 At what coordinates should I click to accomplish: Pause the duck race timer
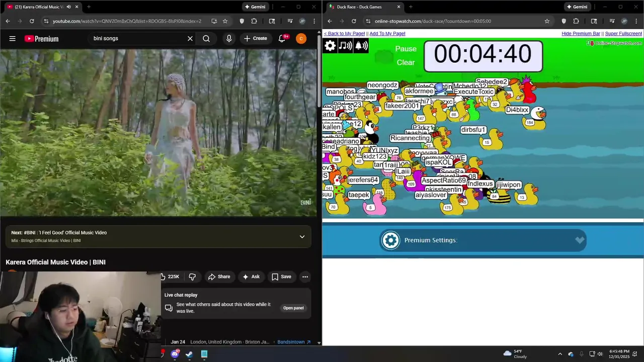point(406,49)
